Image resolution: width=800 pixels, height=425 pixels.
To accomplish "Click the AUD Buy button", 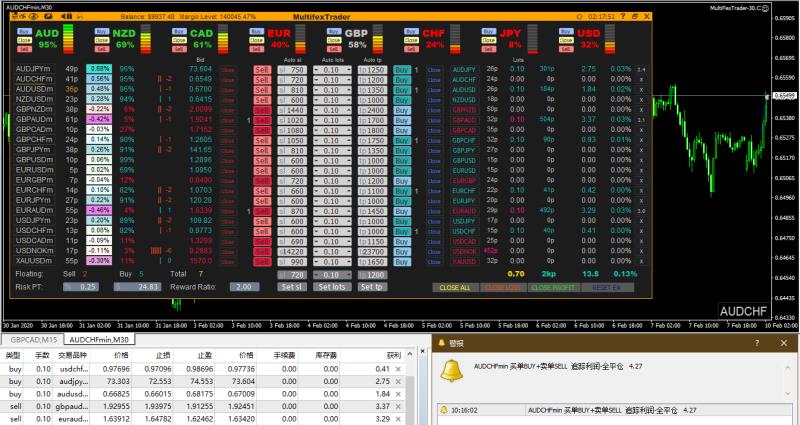I will coord(24,32).
